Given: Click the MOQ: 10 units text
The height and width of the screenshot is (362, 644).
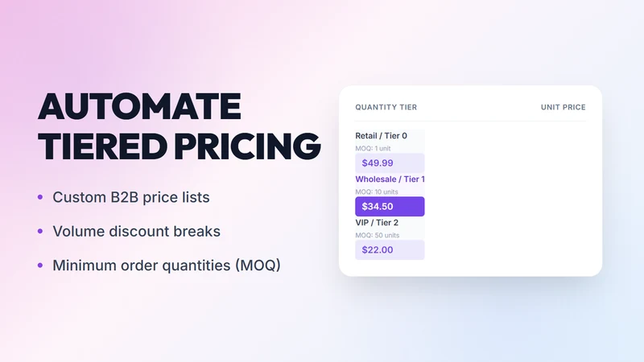Looking at the screenshot, I should (x=377, y=191).
